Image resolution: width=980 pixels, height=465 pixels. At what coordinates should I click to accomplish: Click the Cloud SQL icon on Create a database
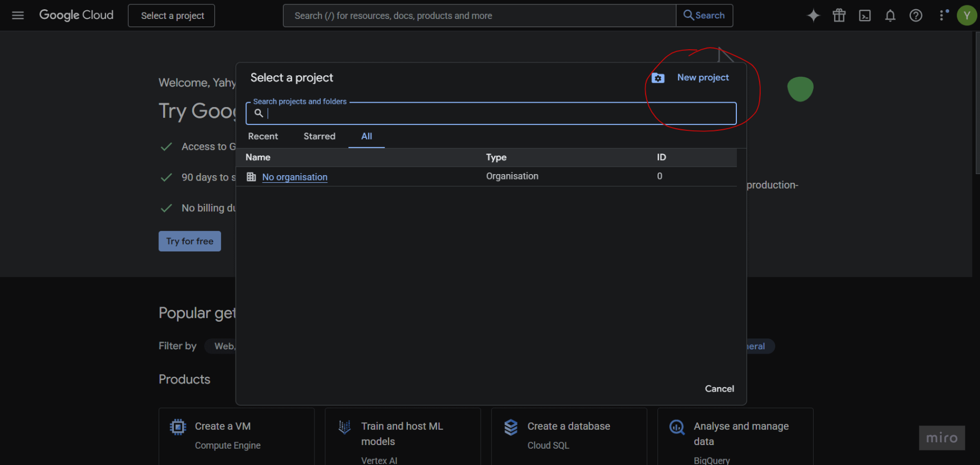[x=511, y=427]
